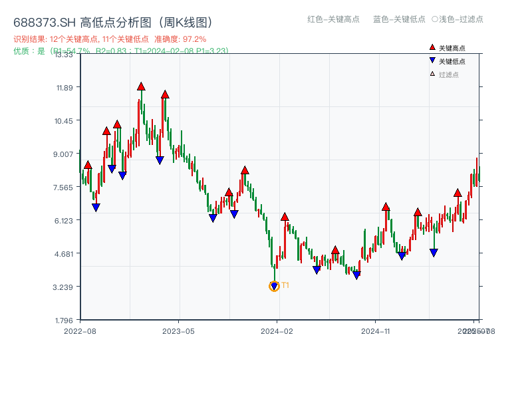Toggle the 关键高点 legend label
This screenshot has width=532, height=399.
[x=452, y=48]
